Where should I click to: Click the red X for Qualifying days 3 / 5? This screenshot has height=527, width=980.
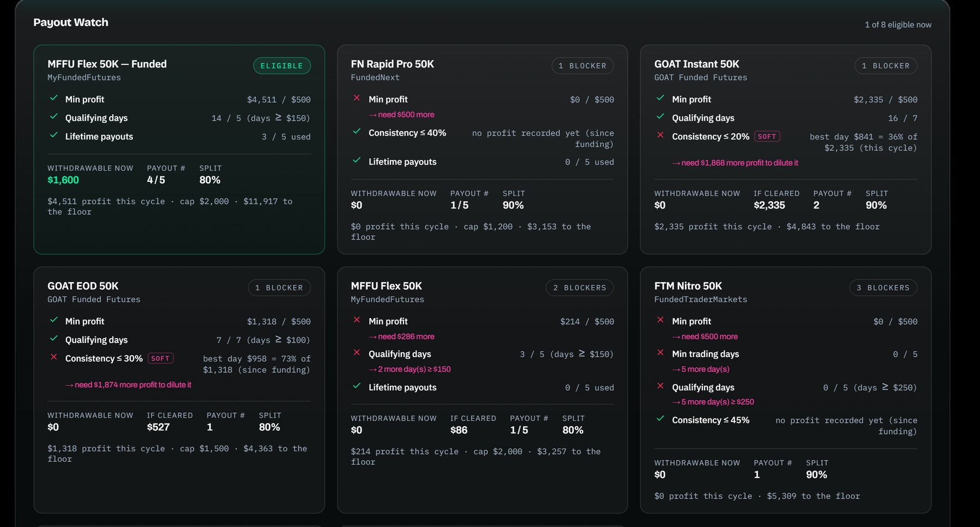(357, 353)
